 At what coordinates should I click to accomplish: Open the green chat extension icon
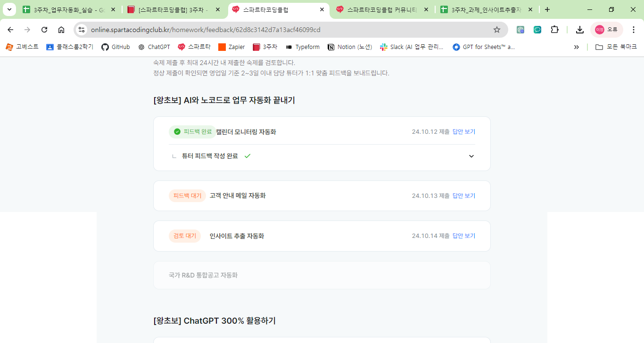click(x=537, y=30)
